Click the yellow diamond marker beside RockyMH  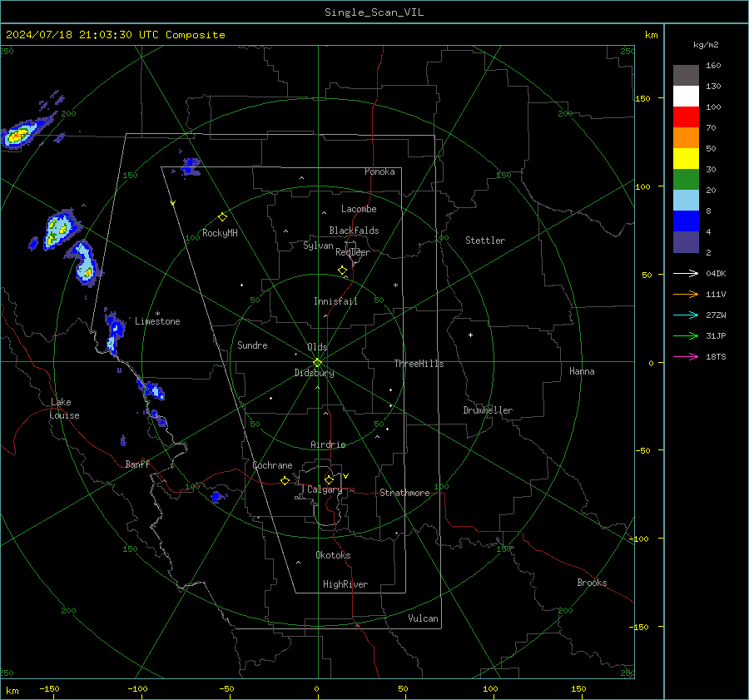point(222,217)
